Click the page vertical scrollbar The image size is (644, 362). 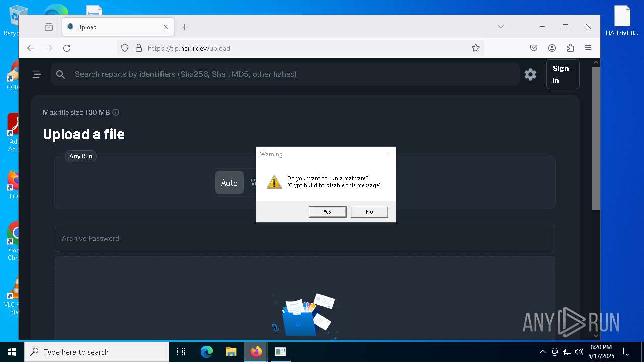pyautogui.click(x=596, y=138)
